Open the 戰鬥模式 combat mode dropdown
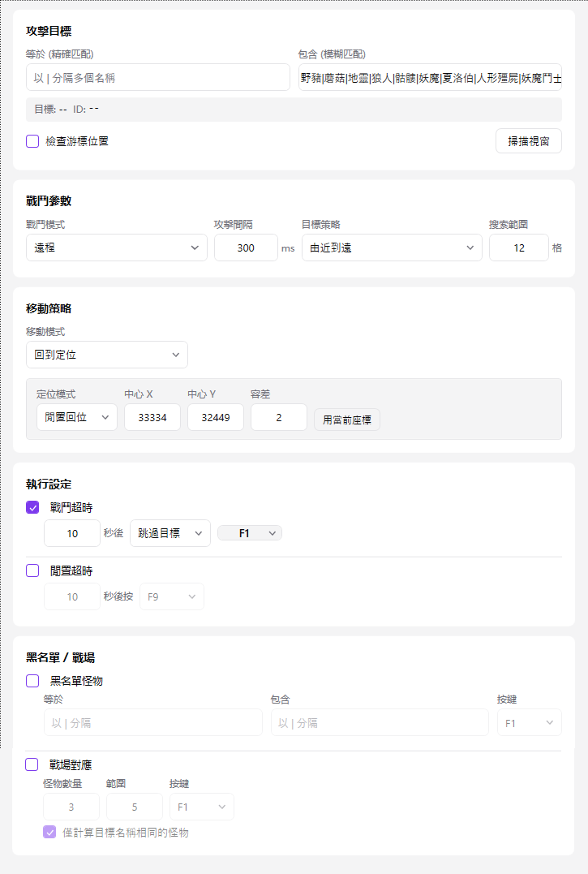The width and height of the screenshot is (588, 874). point(116,248)
